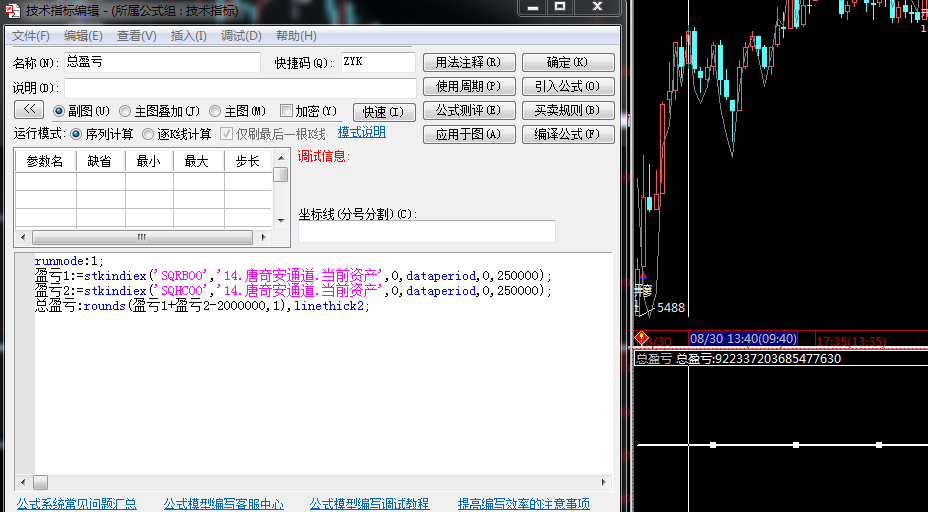This screenshot has width=928, height=512.
Task: Open 公式模型编写调试教程 link
Action: 369,504
